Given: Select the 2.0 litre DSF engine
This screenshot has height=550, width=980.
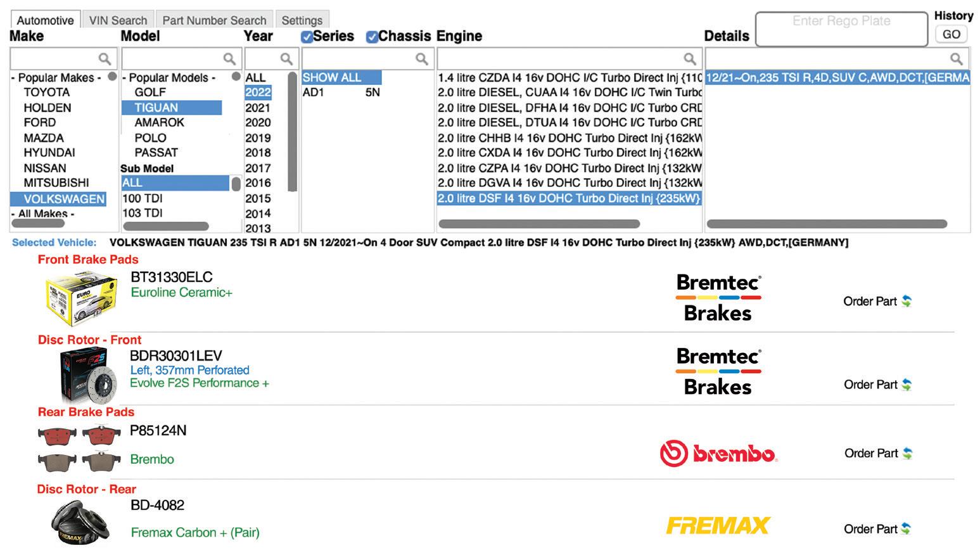Looking at the screenshot, I should coord(570,198).
